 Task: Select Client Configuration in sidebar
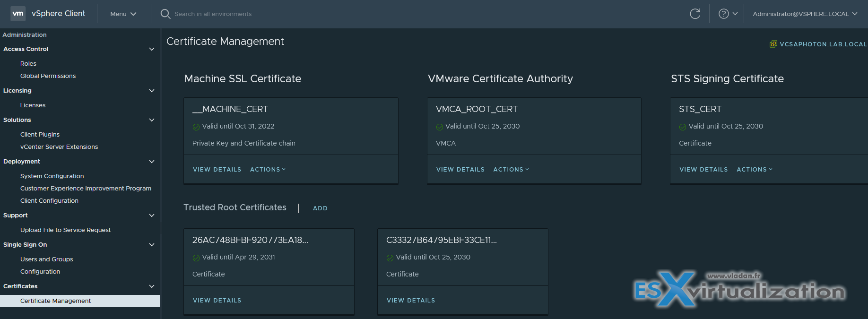point(49,200)
